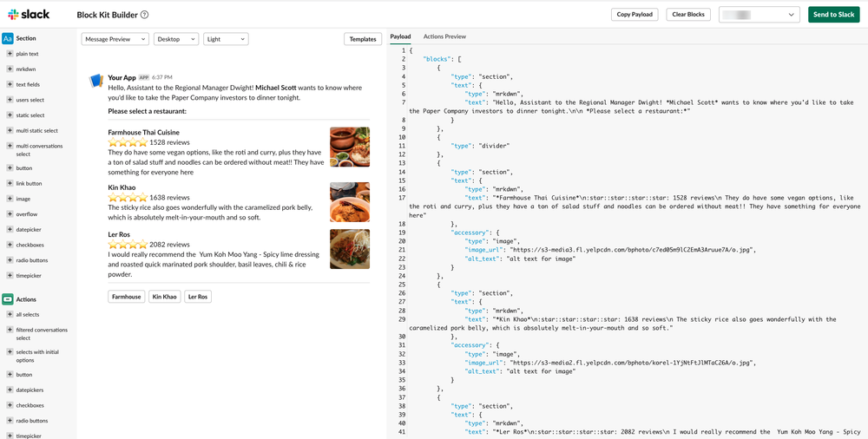This screenshot has width=868, height=439.
Task: Add Section image plus icon
Action: [10, 199]
